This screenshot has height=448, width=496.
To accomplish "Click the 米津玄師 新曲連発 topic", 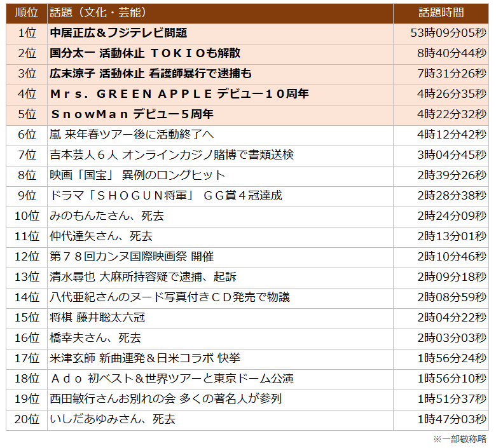I will 145,358.
